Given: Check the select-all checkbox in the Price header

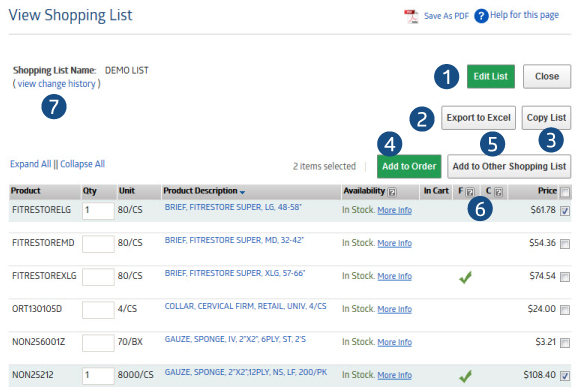Looking at the screenshot, I should pyautogui.click(x=564, y=192).
